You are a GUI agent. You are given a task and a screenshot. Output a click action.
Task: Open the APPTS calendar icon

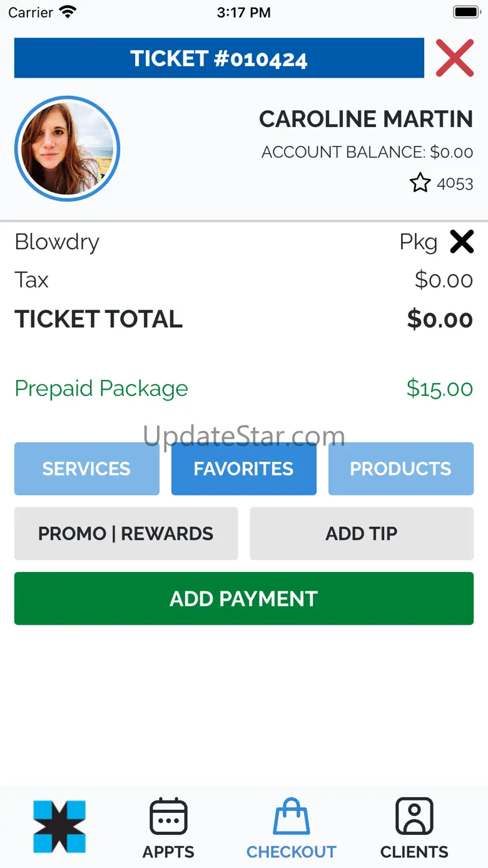point(168,817)
